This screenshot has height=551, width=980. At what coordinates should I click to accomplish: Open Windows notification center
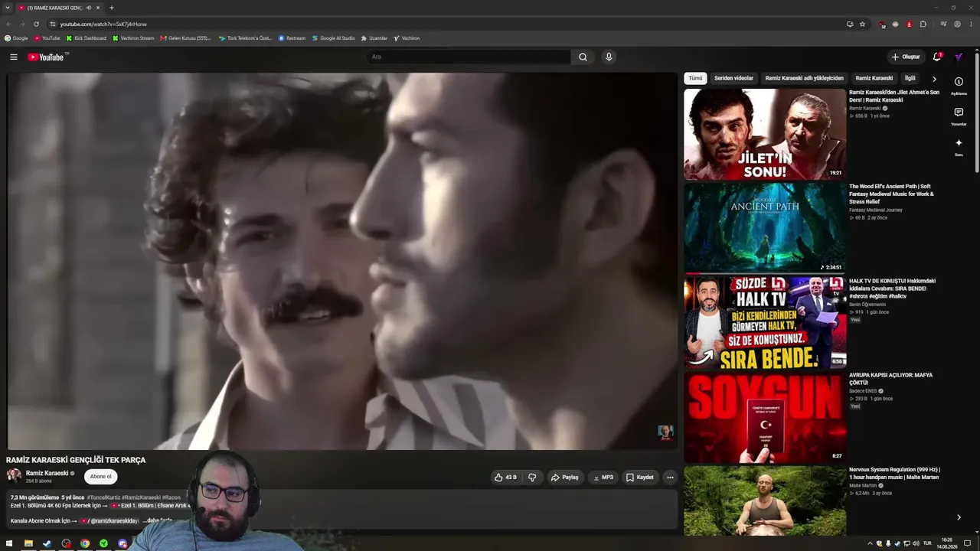pos(967,543)
